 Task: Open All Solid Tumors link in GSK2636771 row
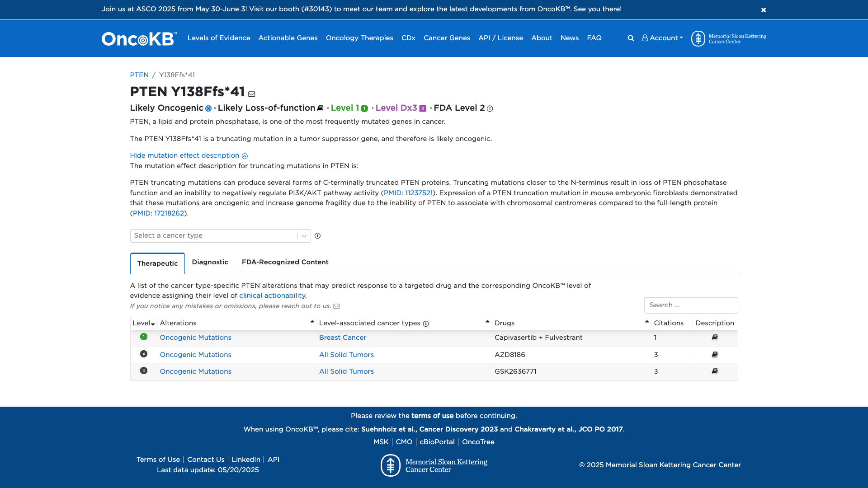346,372
